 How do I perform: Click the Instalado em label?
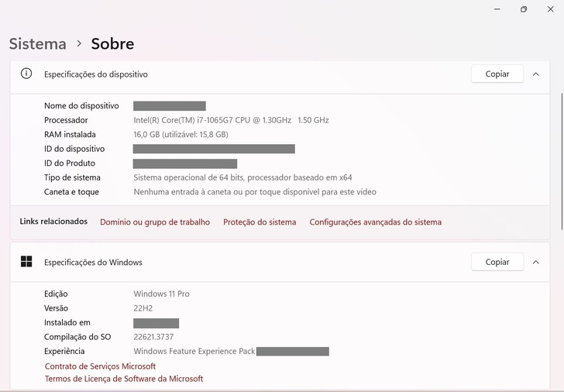[67, 322]
